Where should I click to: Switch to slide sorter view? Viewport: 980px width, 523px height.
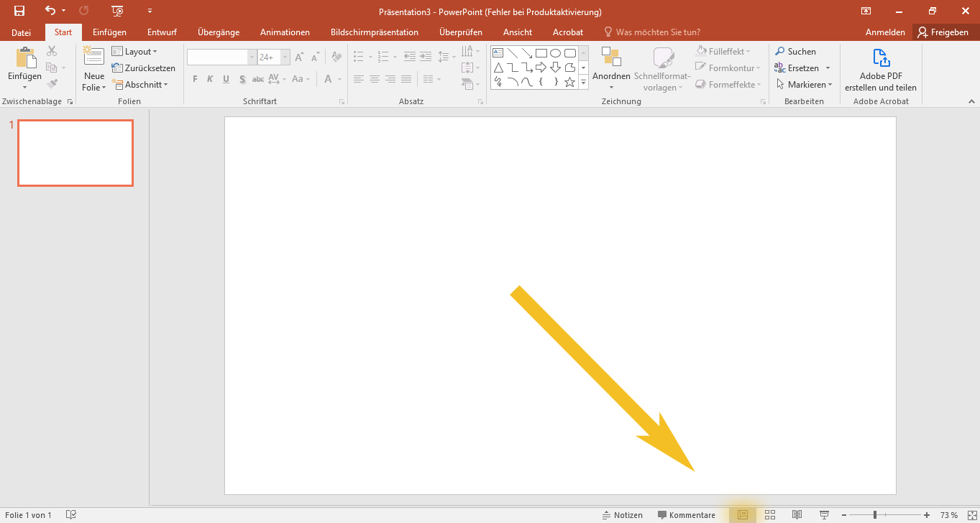click(x=770, y=515)
